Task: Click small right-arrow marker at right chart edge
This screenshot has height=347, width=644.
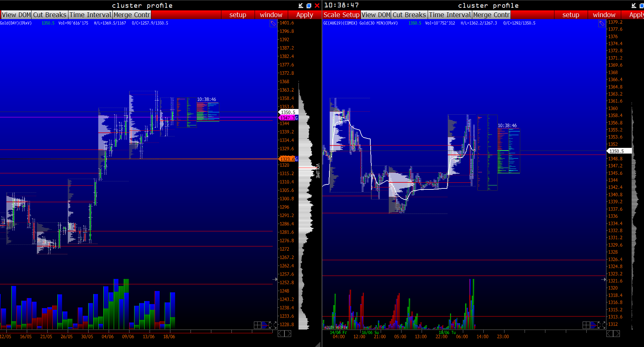Action: click(x=604, y=279)
